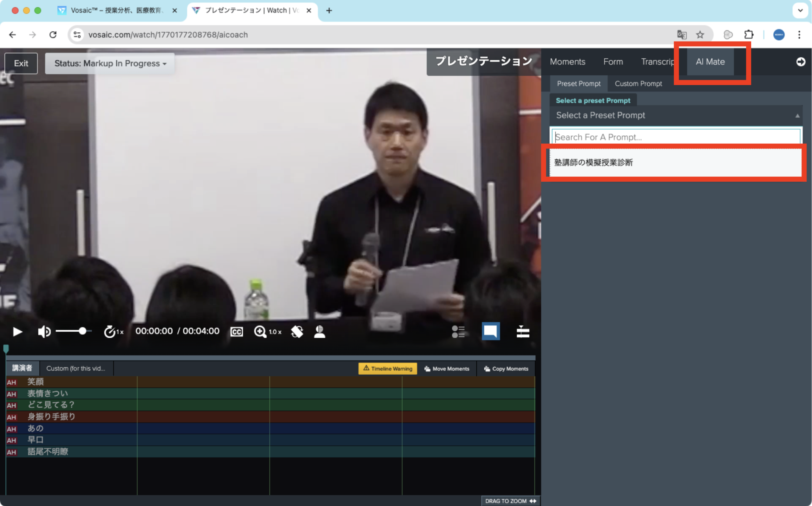The width and height of the screenshot is (812, 506).
Task: Open the Custom Prompt tab
Action: [638, 84]
